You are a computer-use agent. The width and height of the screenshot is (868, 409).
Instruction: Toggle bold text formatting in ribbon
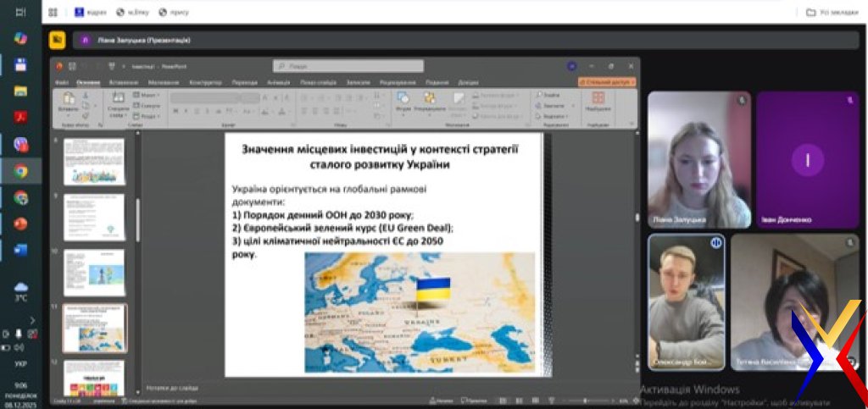175,111
